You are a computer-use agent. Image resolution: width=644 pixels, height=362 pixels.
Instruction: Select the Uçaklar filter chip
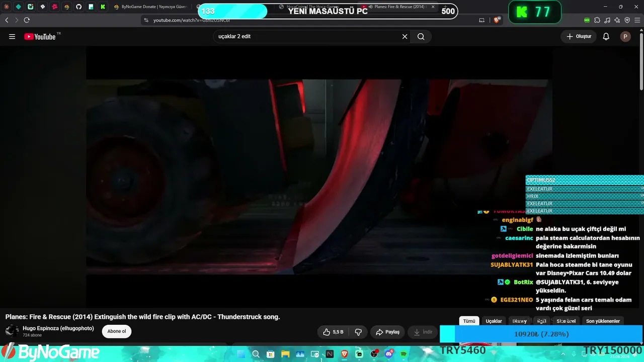(494, 321)
